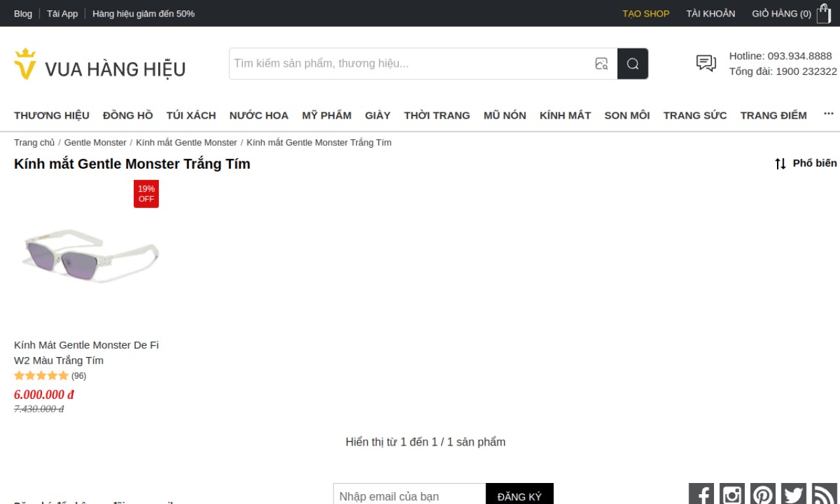This screenshot has width=840, height=504.
Task: Click the (96) review count
Action: click(x=79, y=376)
